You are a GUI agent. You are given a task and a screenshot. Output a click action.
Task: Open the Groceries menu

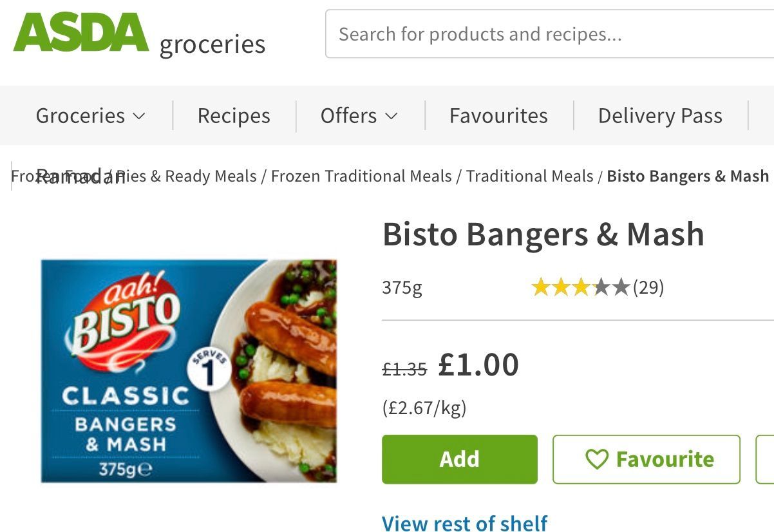(x=91, y=116)
